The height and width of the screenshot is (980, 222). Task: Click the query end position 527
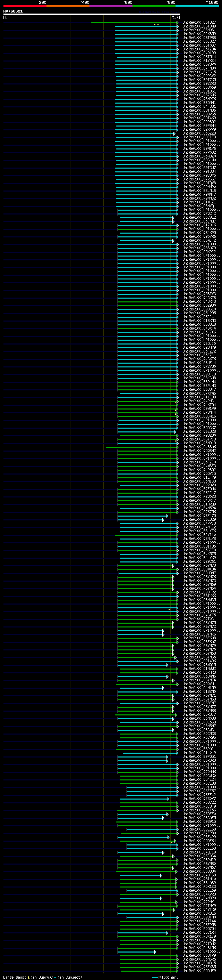pyautogui.click(x=175, y=17)
